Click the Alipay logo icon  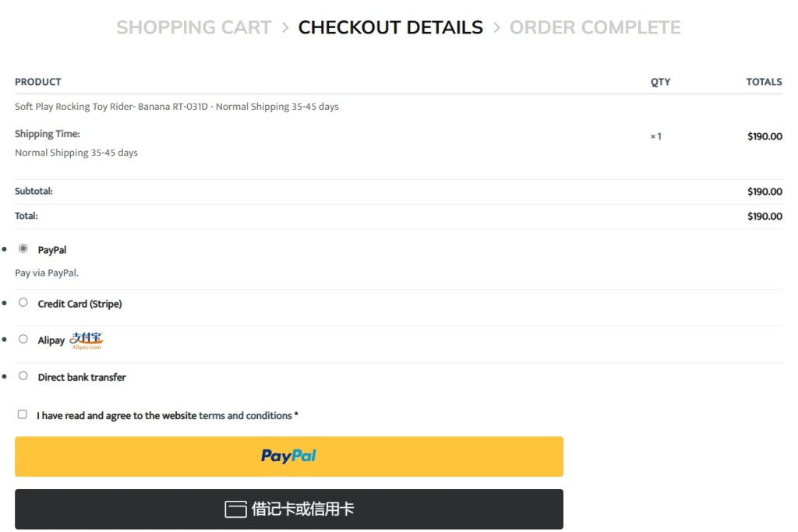[87, 340]
